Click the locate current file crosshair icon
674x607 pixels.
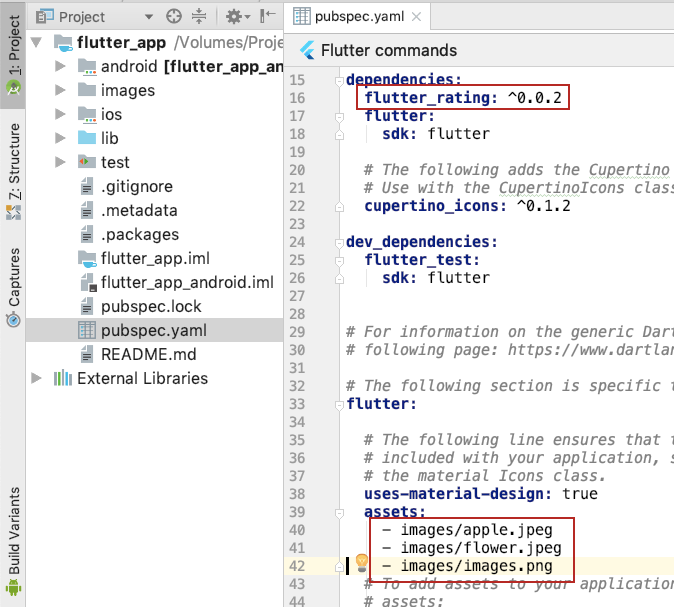tap(174, 17)
